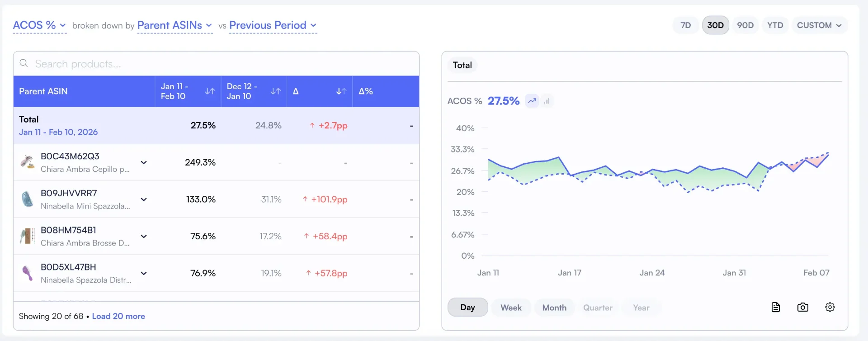Sort by the Jan 11 - Feb 10 column

(210, 91)
